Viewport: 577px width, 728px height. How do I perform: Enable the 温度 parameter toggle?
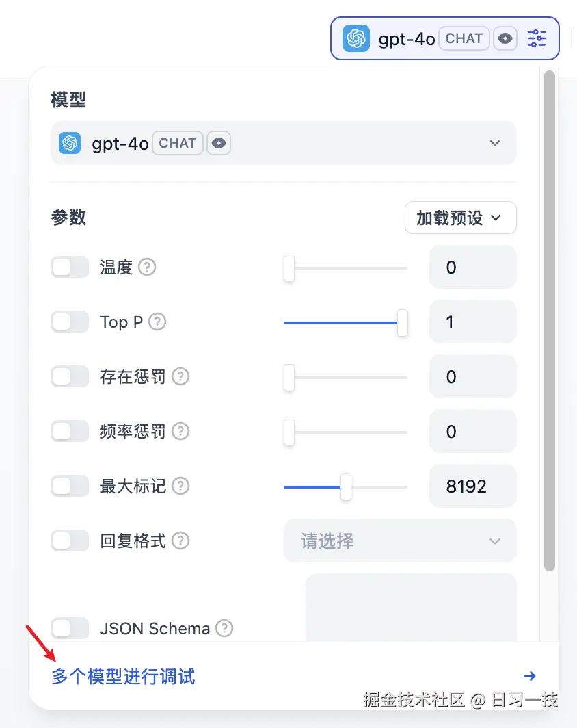pyautogui.click(x=70, y=267)
